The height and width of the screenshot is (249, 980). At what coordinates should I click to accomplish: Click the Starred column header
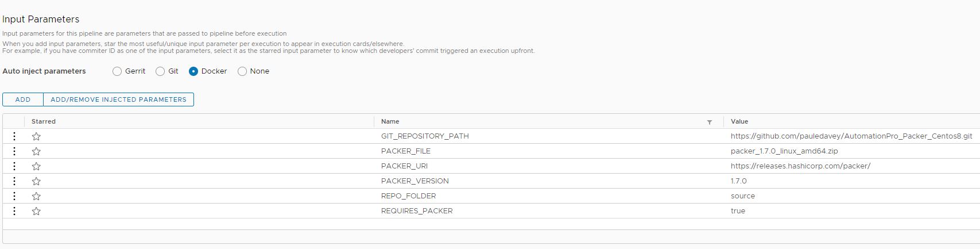44,121
